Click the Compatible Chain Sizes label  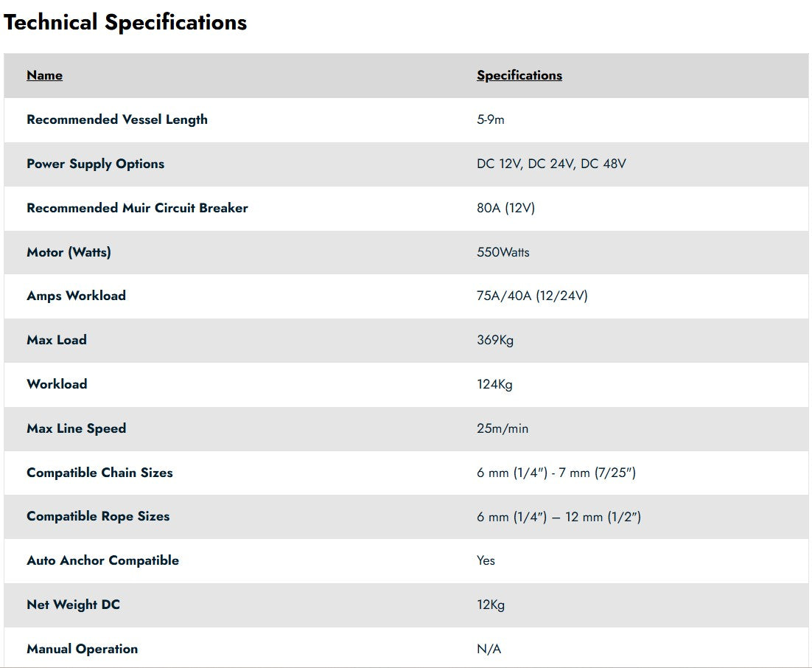point(99,473)
